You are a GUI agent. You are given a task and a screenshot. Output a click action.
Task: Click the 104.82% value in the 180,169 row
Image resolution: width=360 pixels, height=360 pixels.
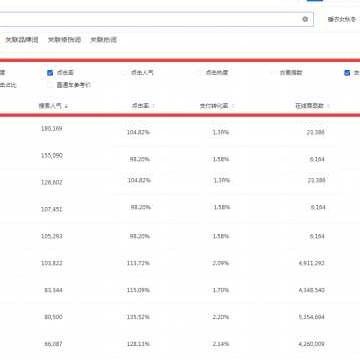[138, 132]
